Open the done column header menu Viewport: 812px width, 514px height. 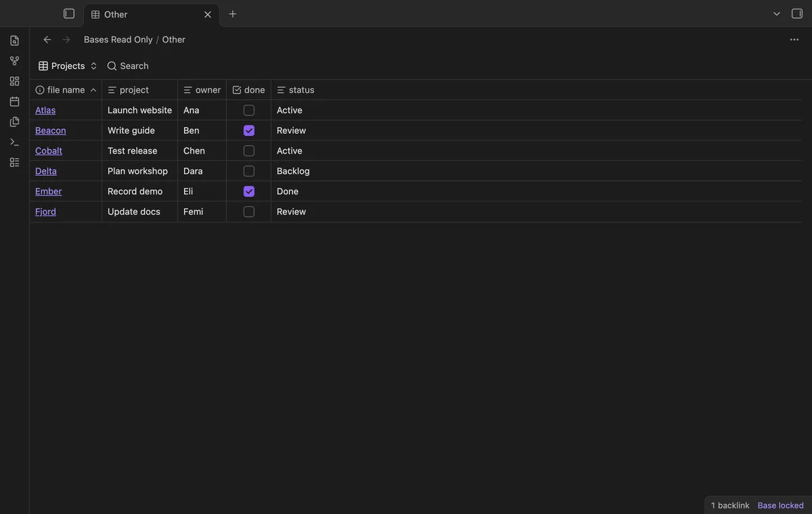[249, 90]
